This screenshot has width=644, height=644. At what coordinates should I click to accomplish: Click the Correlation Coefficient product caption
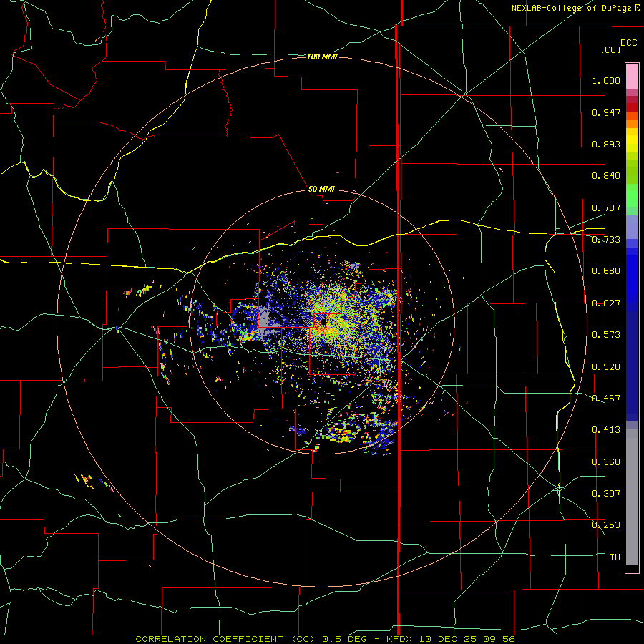pos(325,639)
